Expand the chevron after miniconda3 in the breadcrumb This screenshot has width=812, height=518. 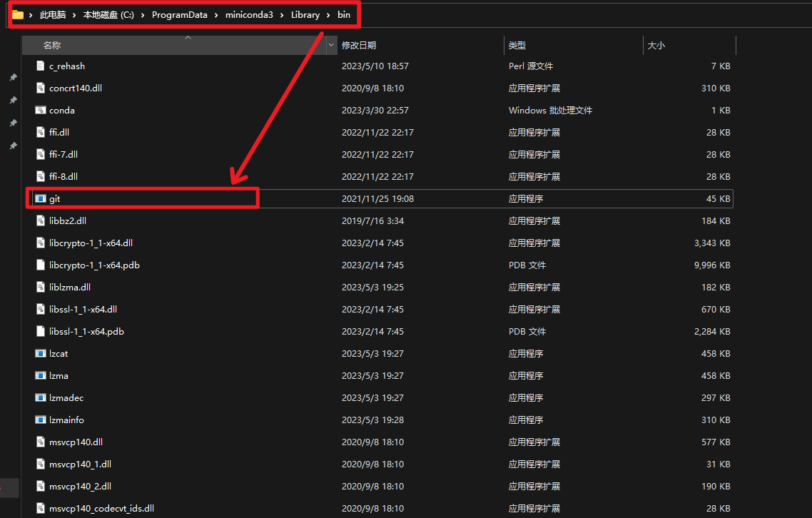[x=282, y=15]
